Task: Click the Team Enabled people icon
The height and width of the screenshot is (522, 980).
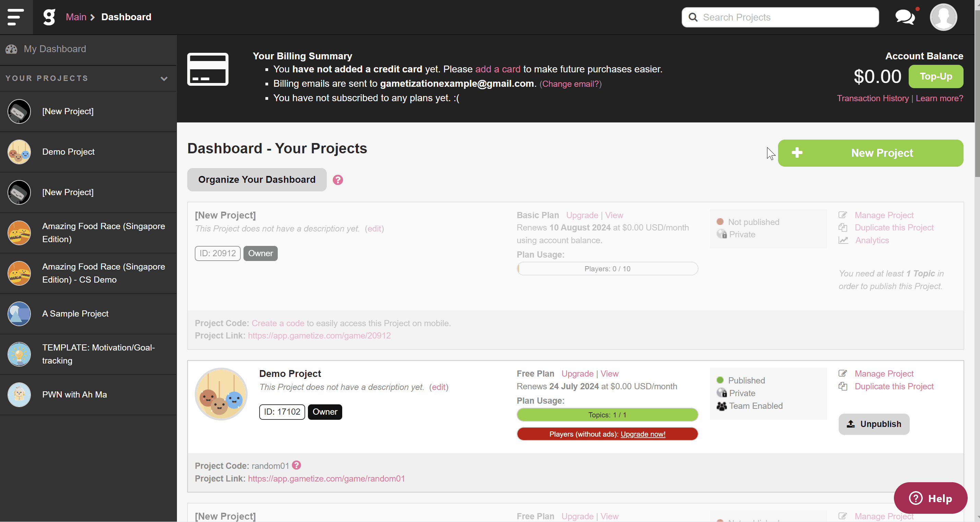Action: (722, 406)
